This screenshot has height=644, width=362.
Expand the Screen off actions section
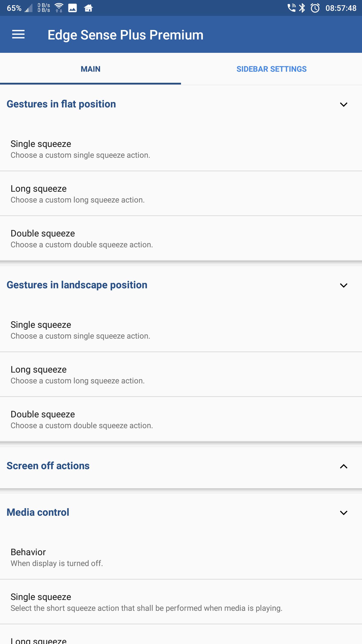point(344,466)
